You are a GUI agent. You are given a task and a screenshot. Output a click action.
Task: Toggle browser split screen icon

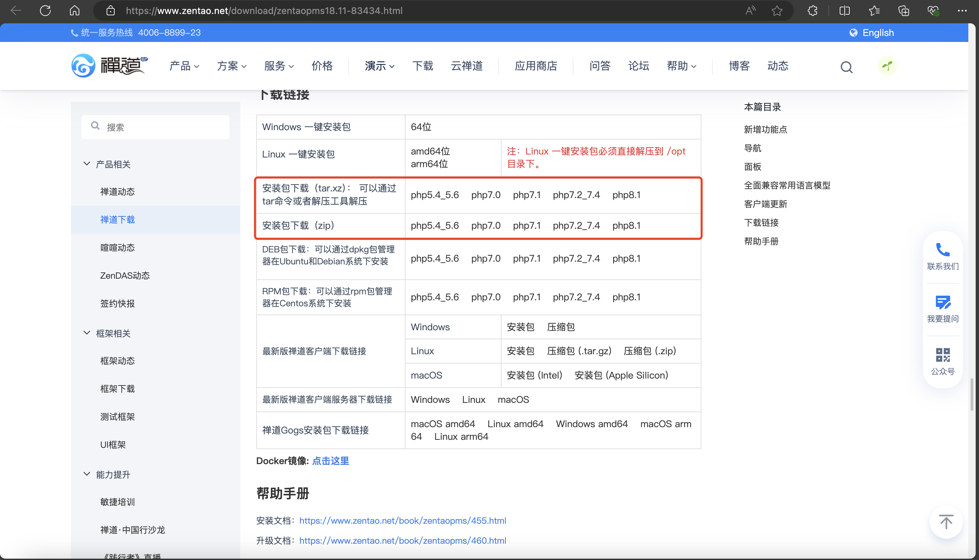point(844,10)
